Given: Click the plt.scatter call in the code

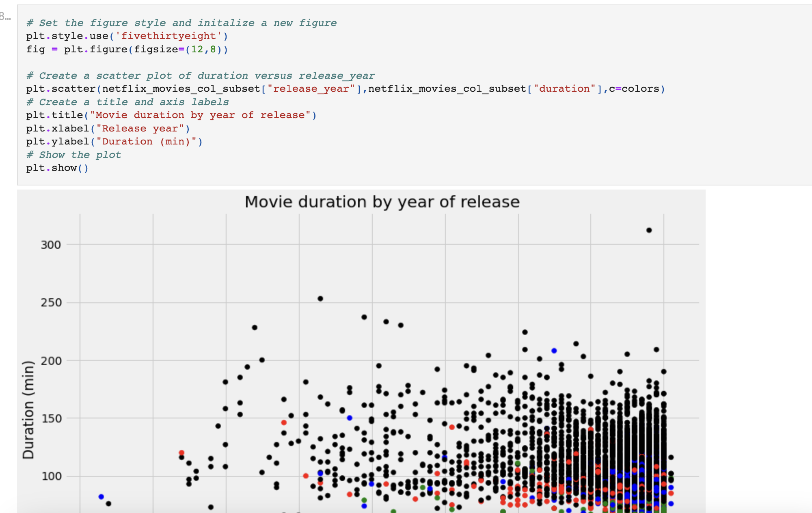Looking at the screenshot, I should (x=61, y=89).
